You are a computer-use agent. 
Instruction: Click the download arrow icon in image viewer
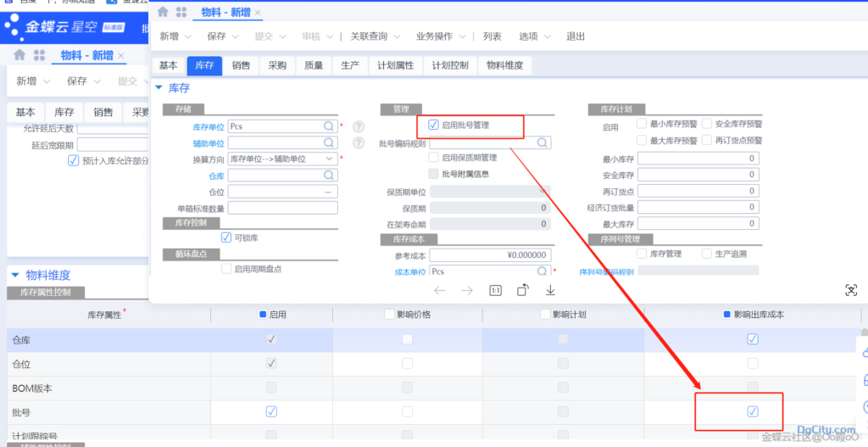click(x=550, y=290)
